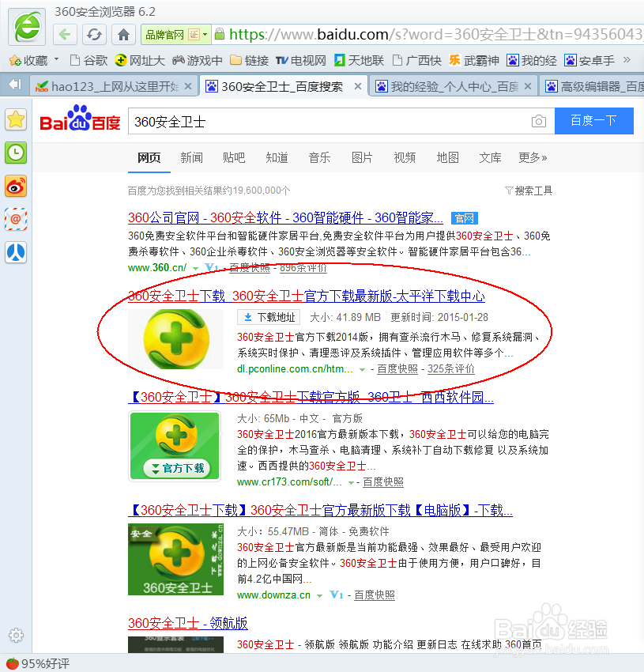Click the 百度一下 search button
Image resolution: width=644 pixels, height=672 pixels.
[594, 121]
